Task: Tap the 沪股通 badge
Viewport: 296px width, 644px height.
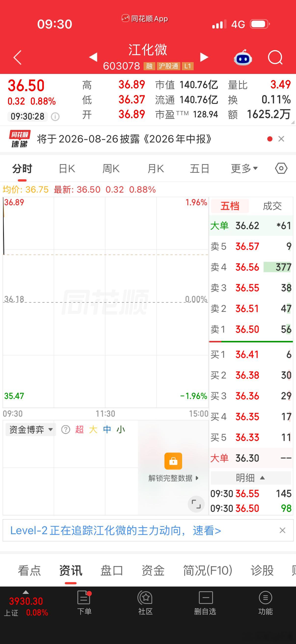Action: [x=169, y=66]
